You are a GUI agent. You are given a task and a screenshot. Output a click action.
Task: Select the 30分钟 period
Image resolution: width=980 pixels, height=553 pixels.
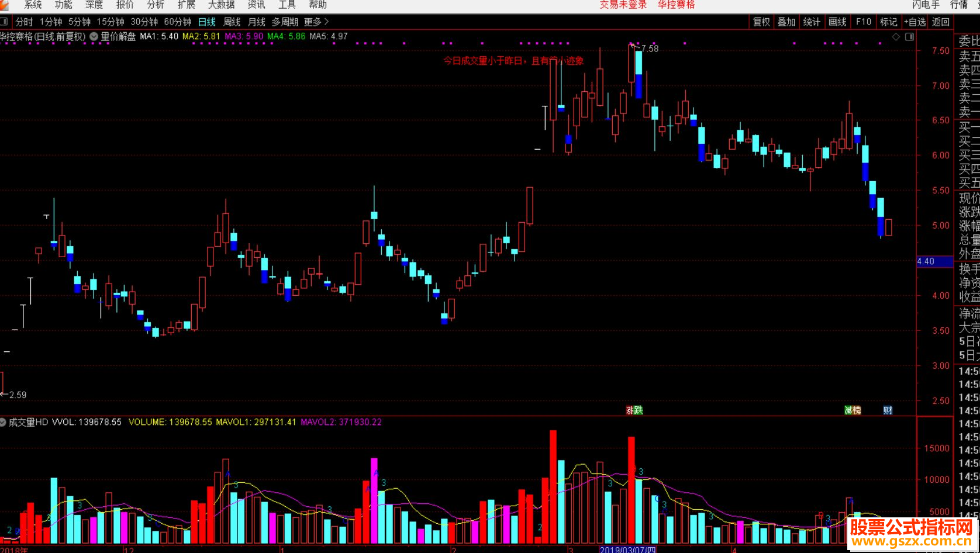pyautogui.click(x=144, y=22)
